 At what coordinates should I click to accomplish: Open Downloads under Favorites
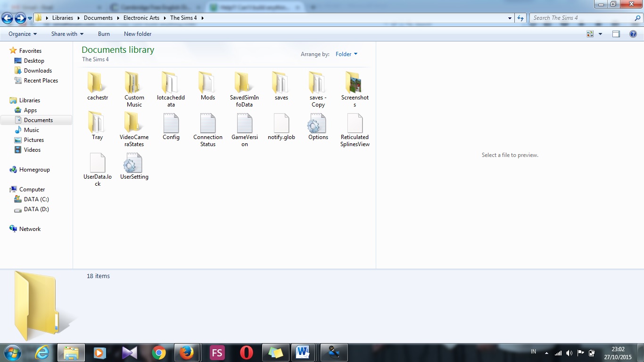tap(38, 71)
